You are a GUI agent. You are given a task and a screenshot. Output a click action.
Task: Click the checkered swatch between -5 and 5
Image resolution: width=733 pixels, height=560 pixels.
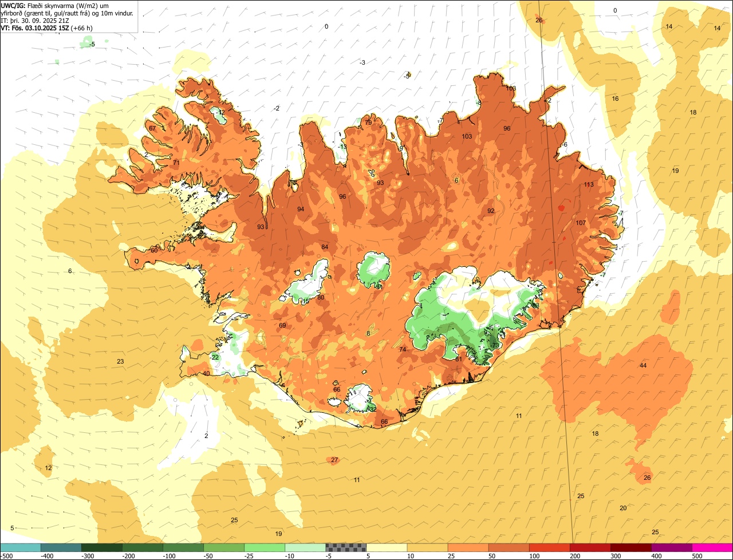346,547
